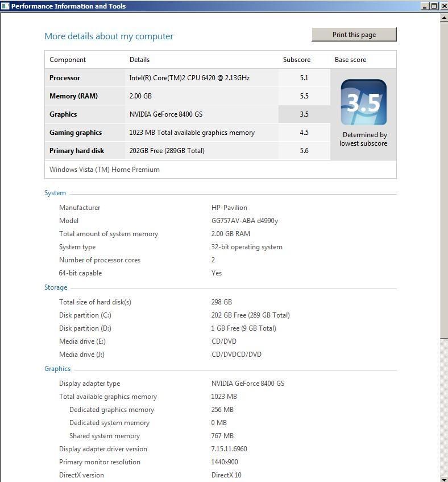This screenshot has width=448, height=482.
Task: Click the Media drive (E:) label
Action: [x=82, y=341]
